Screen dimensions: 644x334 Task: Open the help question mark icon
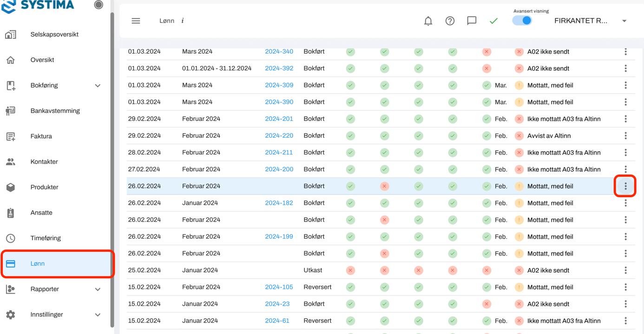pos(450,21)
